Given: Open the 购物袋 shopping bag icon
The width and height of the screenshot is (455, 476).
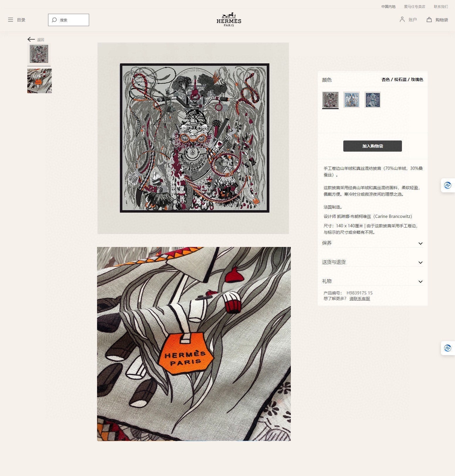Looking at the screenshot, I should click(429, 20).
